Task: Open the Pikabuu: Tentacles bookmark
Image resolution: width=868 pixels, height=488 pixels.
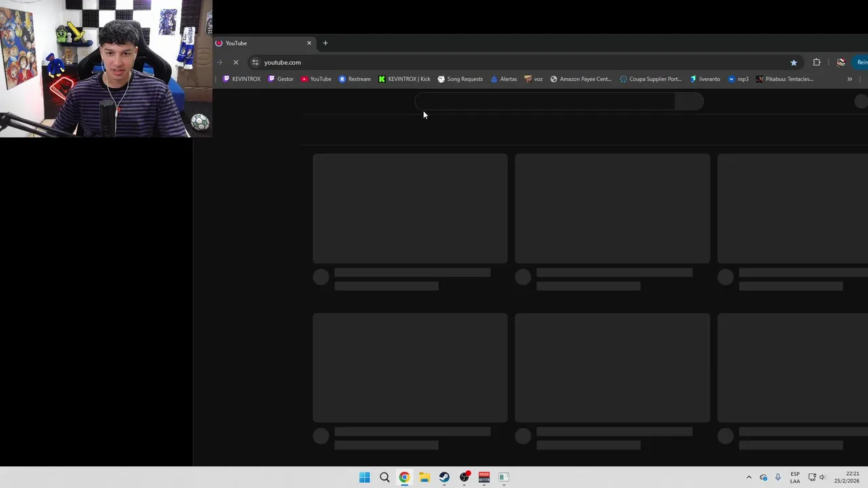Action: [785, 79]
